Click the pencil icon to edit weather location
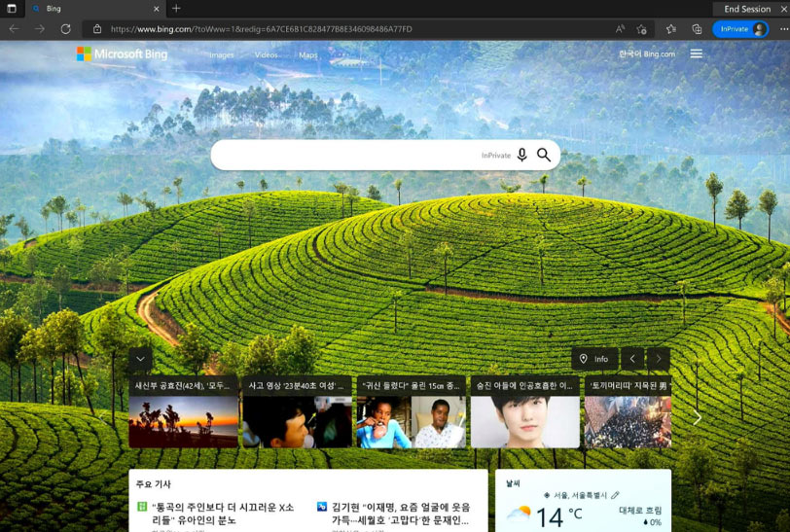790x532 pixels. click(x=615, y=495)
